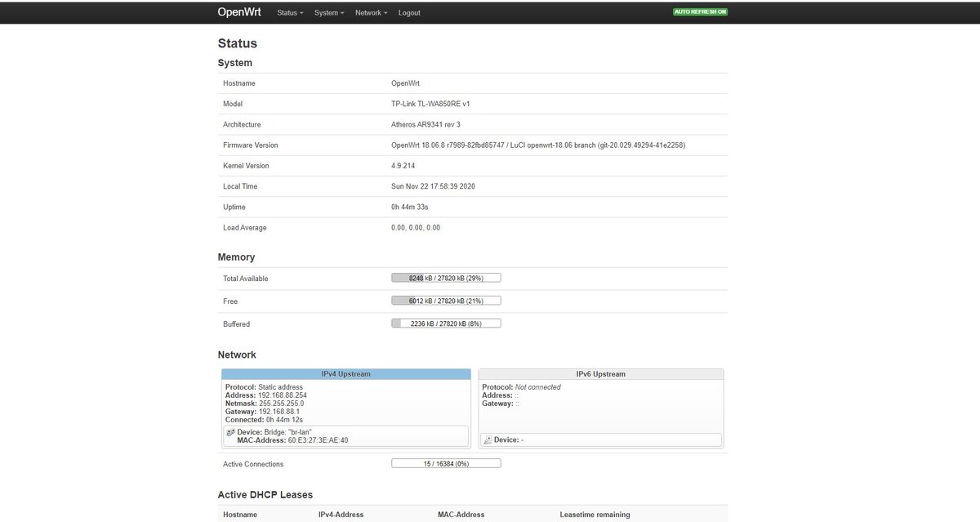Open the Status dropdown menu
This screenshot has height=522, width=980.
pyautogui.click(x=290, y=13)
